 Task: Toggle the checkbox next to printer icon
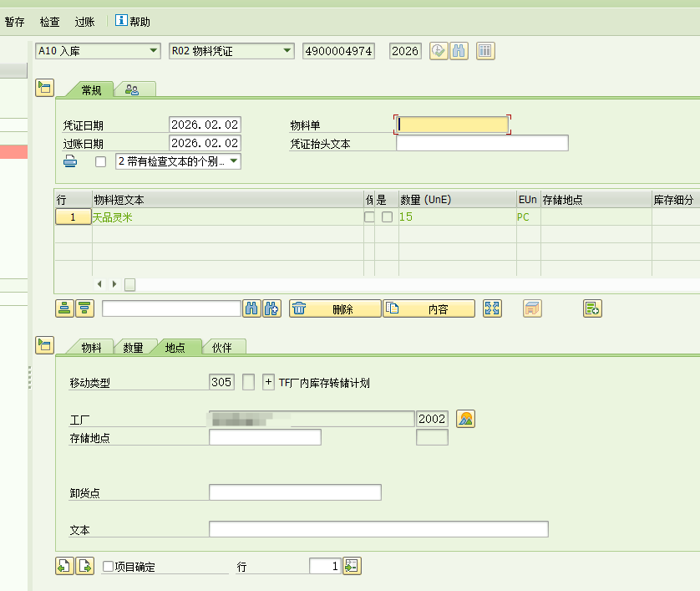[101, 161]
